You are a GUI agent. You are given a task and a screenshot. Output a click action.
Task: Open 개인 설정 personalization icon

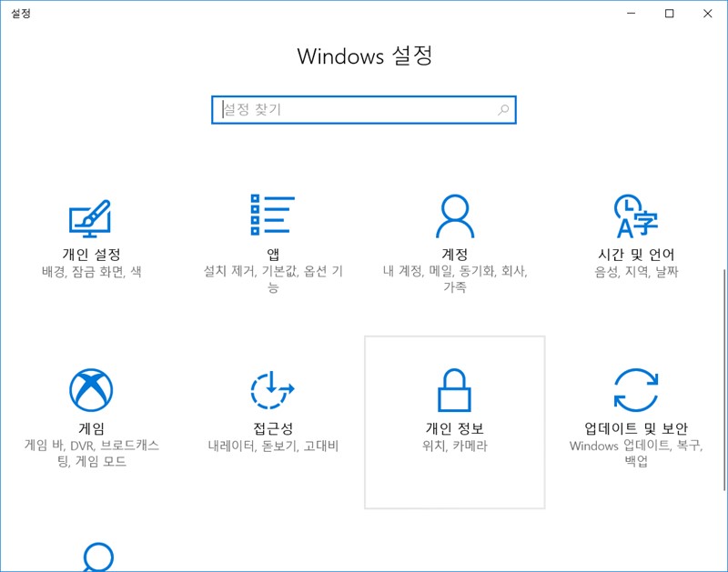click(x=90, y=218)
